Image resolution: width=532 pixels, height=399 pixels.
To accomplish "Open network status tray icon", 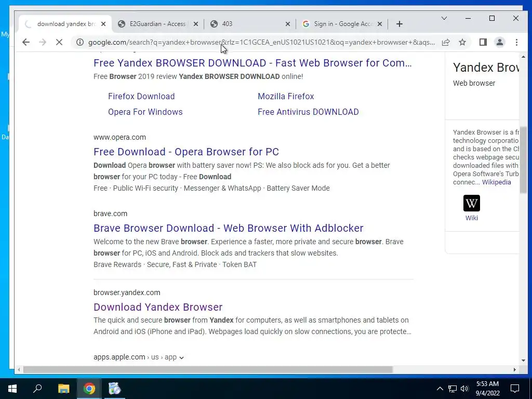I will point(453,389).
